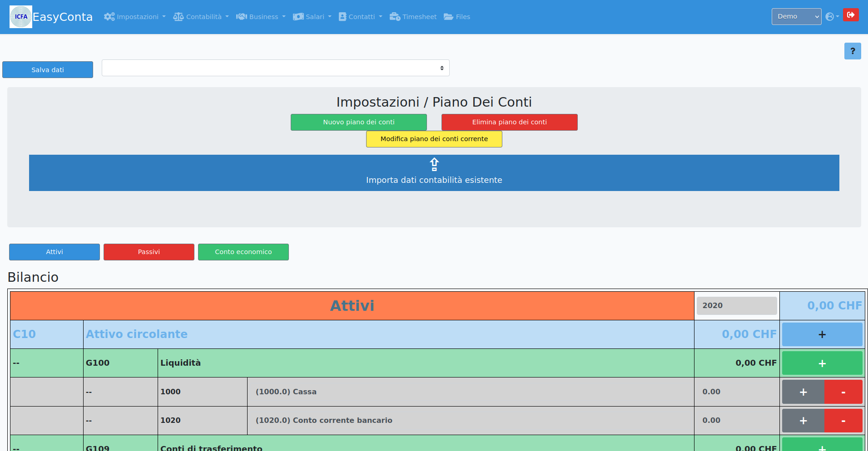This screenshot has height=451, width=868.
Task: Click the red logout icon button
Action: [x=851, y=15]
